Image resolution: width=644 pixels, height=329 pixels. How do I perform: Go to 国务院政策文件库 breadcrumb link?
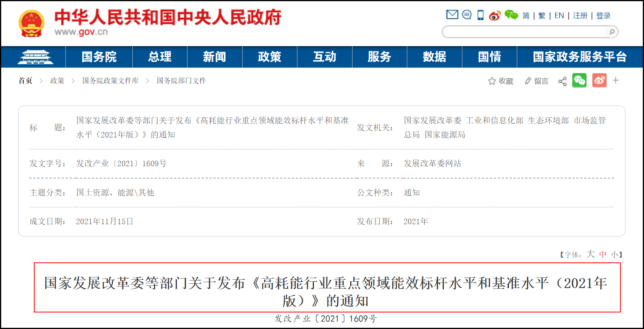click(x=110, y=81)
